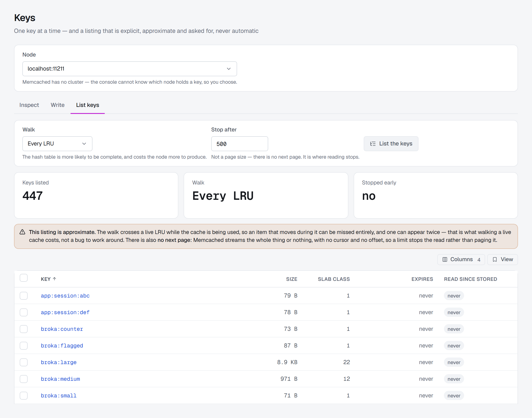Click the 971 B size cell
The width and height of the screenshot is (532, 418).
tap(289, 379)
